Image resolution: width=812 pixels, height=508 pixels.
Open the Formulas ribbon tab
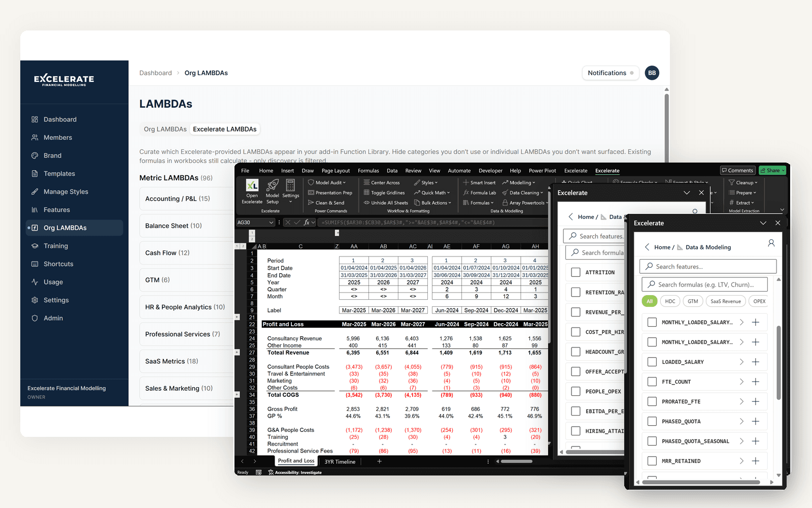coord(368,171)
